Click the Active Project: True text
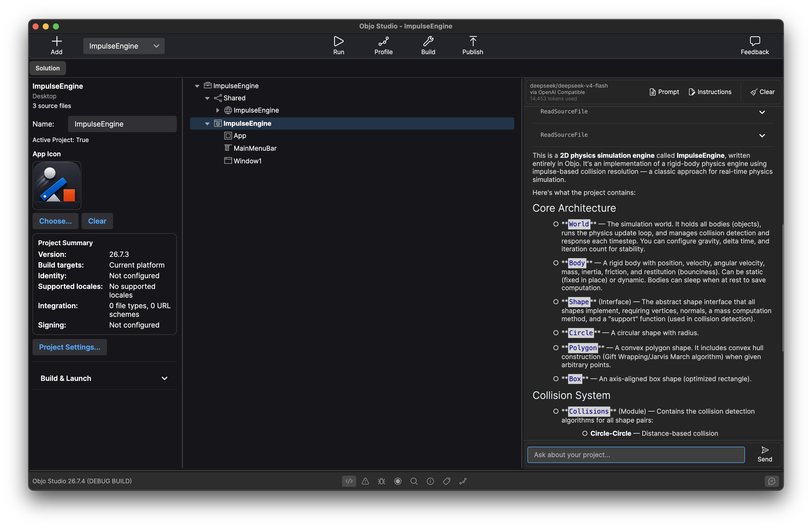The image size is (812, 528). [x=61, y=140]
